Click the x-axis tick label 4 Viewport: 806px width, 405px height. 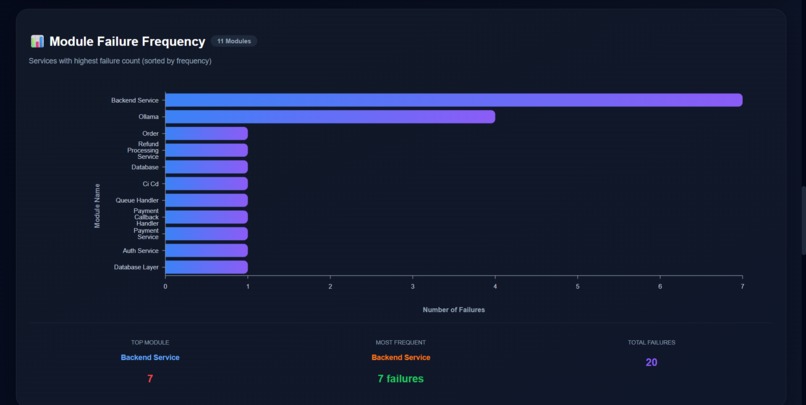coord(495,286)
